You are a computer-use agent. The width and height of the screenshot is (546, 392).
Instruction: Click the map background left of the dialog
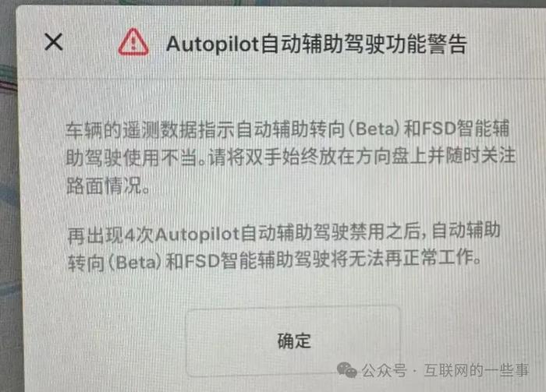[8, 195]
